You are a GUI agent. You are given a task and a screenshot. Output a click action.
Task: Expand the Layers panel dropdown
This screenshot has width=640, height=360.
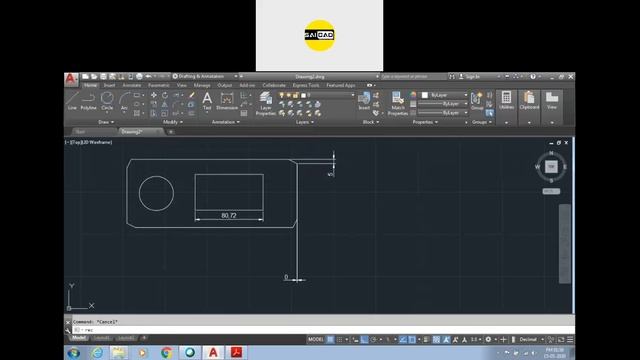click(x=305, y=122)
